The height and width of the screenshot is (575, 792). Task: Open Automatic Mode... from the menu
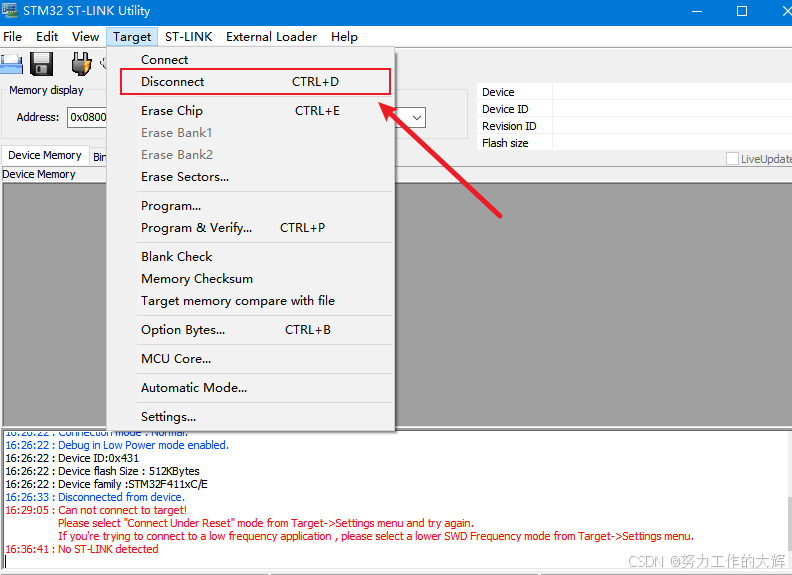tap(251, 388)
